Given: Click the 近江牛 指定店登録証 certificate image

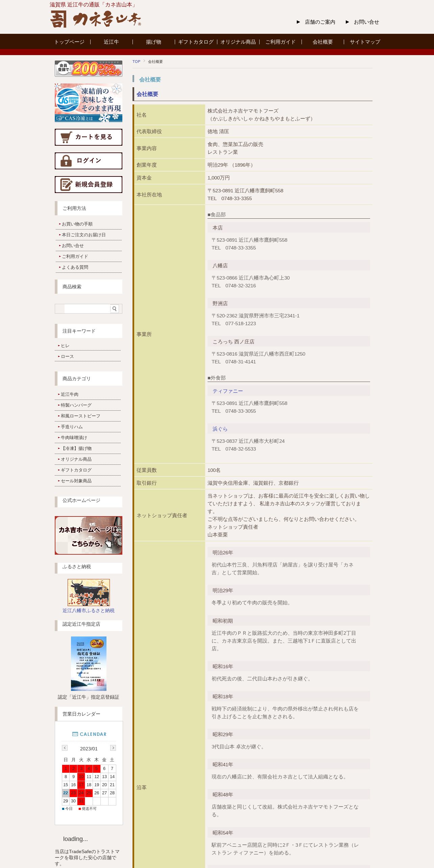Looking at the screenshot, I should [89, 664].
